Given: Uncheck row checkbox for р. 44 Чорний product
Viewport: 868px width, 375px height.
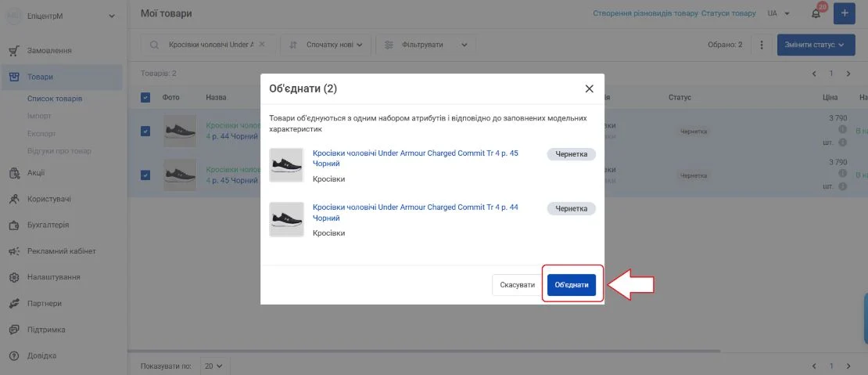Looking at the screenshot, I should tap(145, 132).
